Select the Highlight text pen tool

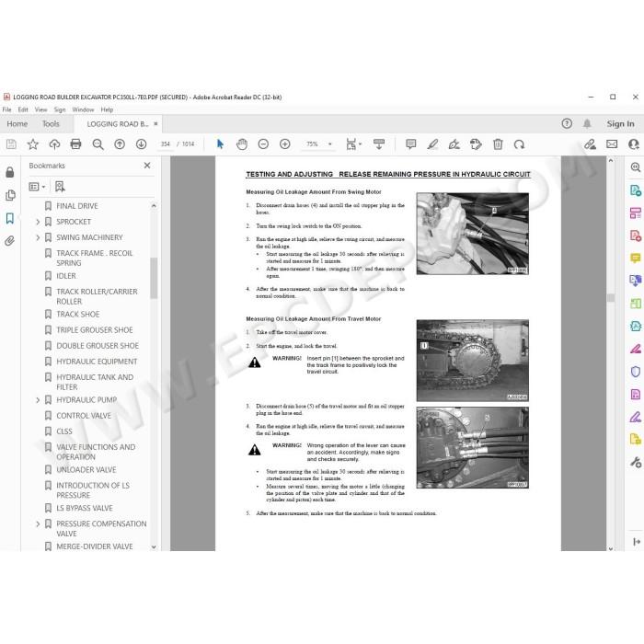coord(432,144)
